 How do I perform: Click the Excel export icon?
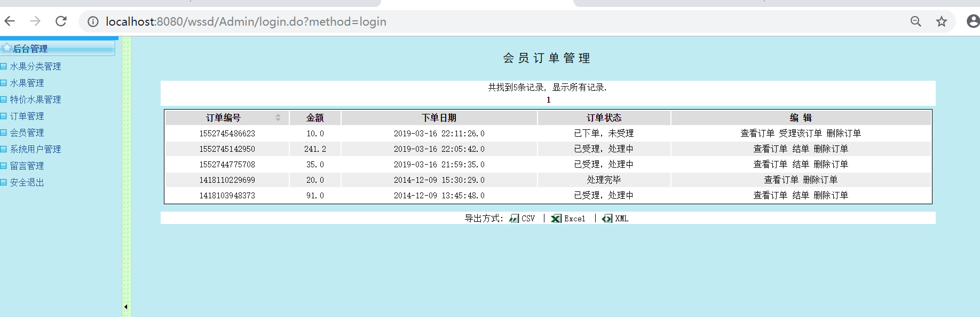pos(556,219)
